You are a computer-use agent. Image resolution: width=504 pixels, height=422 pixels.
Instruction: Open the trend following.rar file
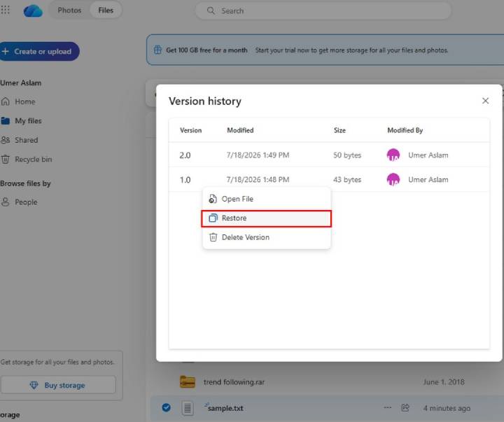click(x=234, y=382)
